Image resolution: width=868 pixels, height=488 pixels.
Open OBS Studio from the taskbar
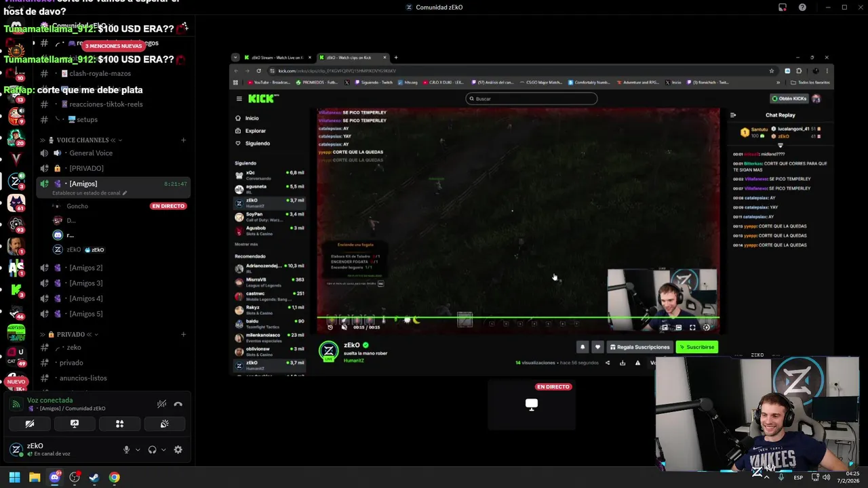pos(75,477)
